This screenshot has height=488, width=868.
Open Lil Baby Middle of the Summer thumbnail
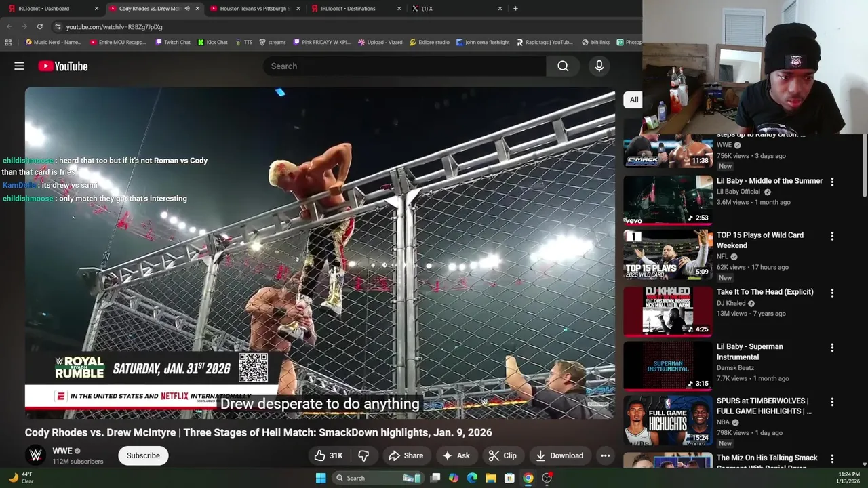667,200
